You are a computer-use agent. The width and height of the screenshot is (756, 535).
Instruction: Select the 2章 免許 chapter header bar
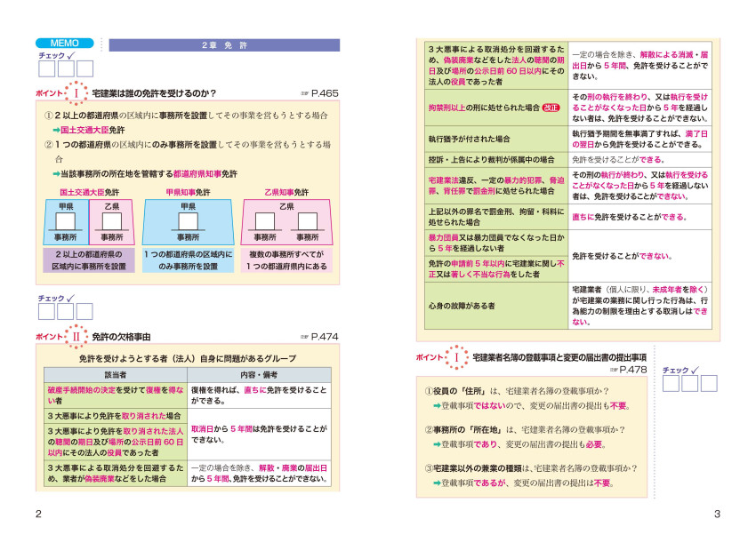point(223,44)
